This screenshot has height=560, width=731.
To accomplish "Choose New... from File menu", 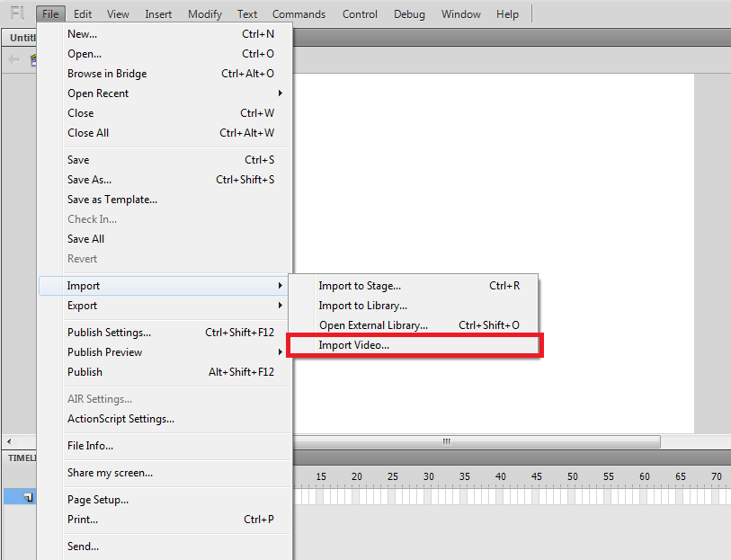I will 165,34.
